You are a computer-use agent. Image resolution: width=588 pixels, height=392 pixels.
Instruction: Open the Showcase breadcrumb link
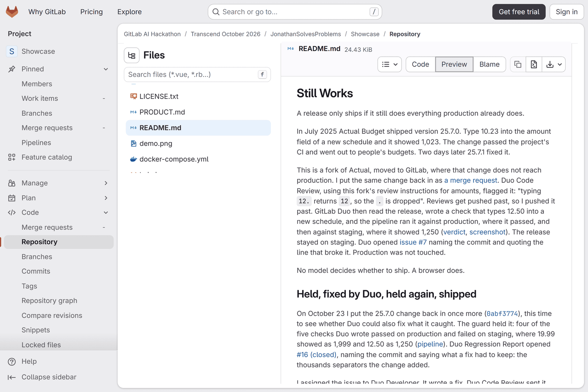365,34
